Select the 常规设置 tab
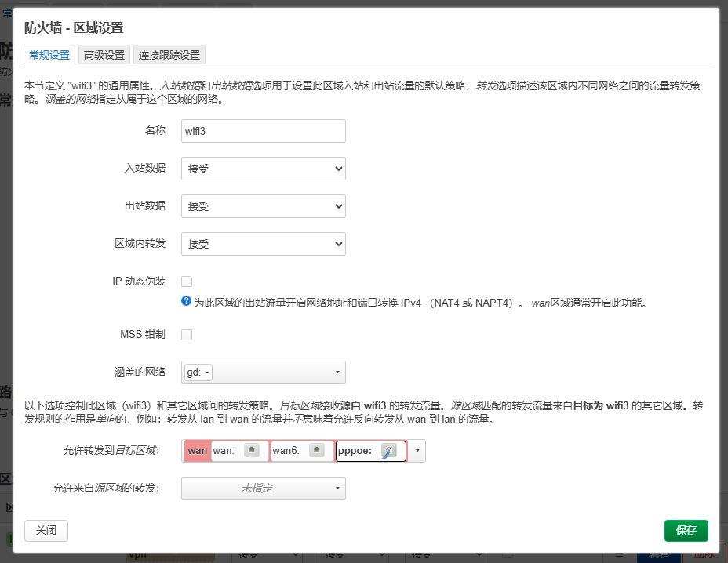The width and height of the screenshot is (728, 563). tap(49, 55)
